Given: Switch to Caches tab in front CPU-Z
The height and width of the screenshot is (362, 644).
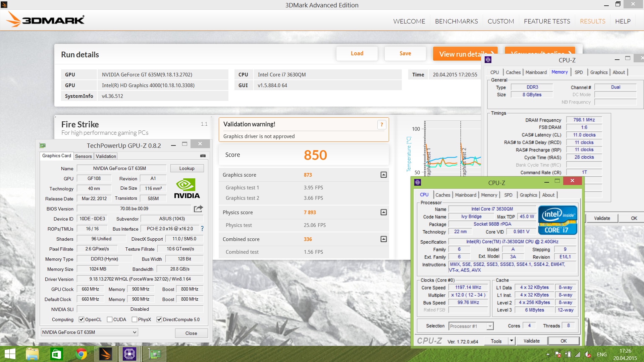Looking at the screenshot, I should click(x=443, y=195).
